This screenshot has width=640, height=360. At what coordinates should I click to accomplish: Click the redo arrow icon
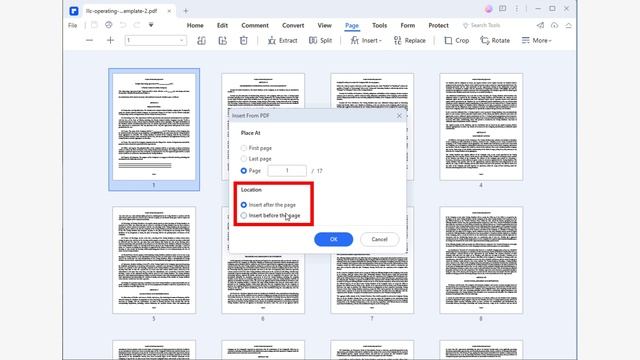[137, 25]
